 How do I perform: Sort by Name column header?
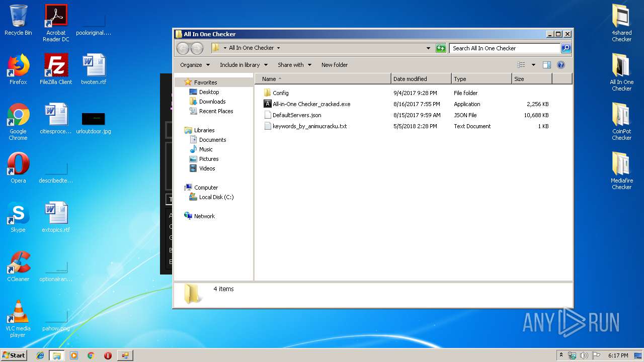coord(323,79)
